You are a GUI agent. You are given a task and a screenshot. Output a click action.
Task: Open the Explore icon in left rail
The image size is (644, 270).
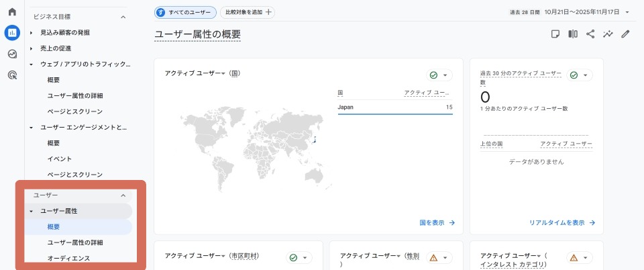(12, 54)
